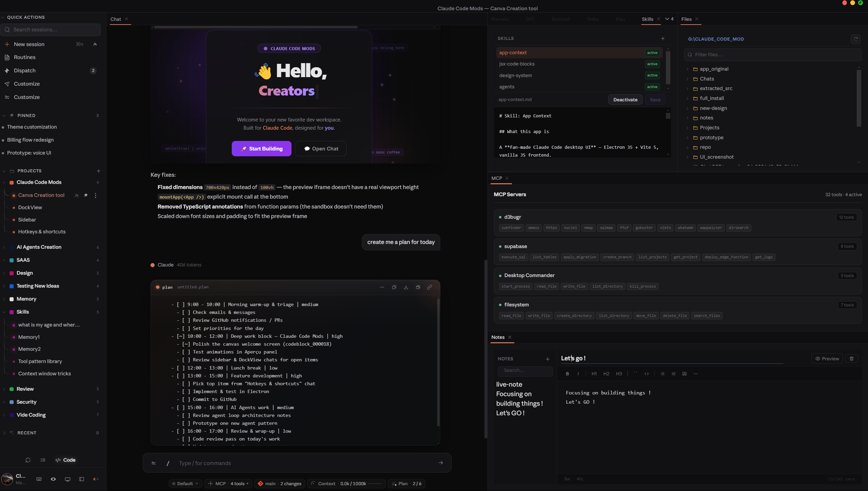Copy the untitled.plan code block contents
The height and width of the screenshot is (491, 868).
[394, 287]
